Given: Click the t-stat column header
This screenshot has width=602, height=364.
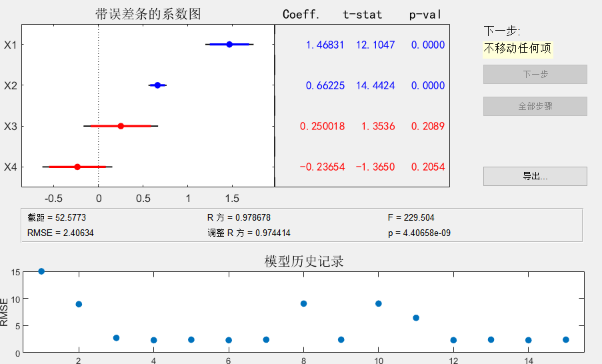Looking at the screenshot, I should (x=363, y=15).
